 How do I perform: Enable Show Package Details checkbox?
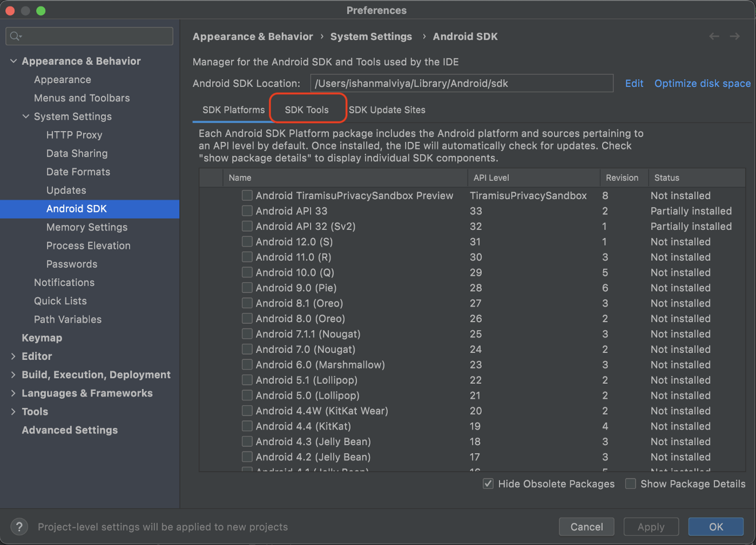click(631, 483)
